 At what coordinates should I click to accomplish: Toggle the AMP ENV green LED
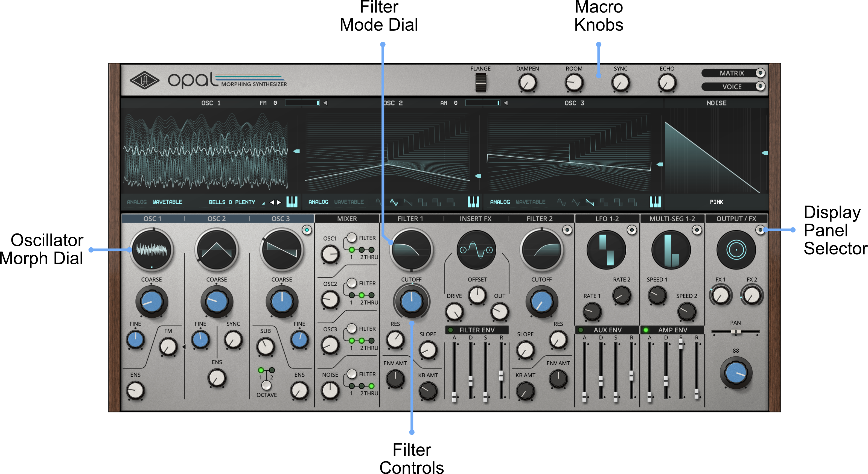point(646,330)
